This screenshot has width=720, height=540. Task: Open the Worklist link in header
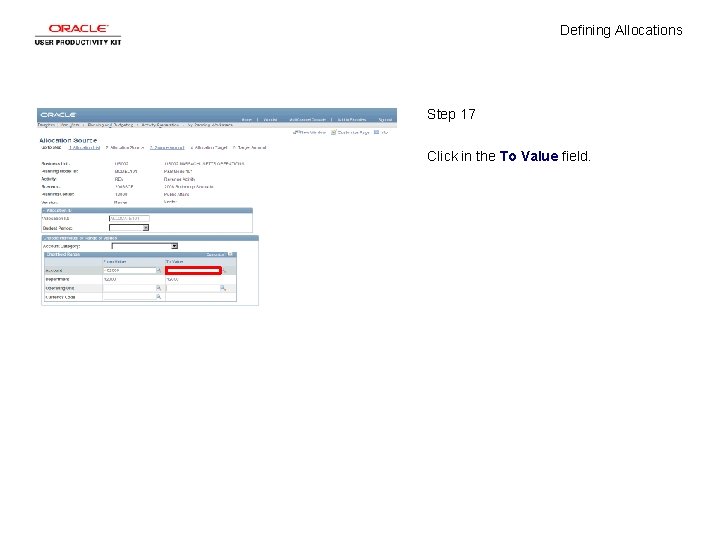270,119
